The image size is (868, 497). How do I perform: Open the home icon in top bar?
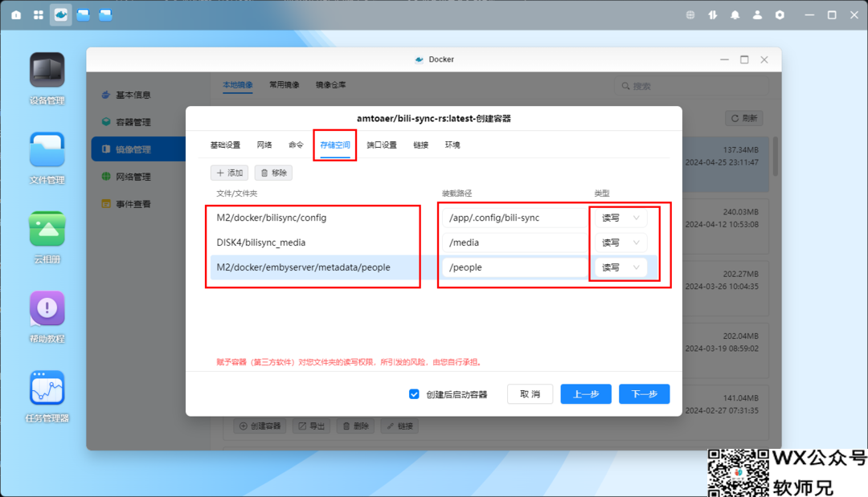point(16,15)
